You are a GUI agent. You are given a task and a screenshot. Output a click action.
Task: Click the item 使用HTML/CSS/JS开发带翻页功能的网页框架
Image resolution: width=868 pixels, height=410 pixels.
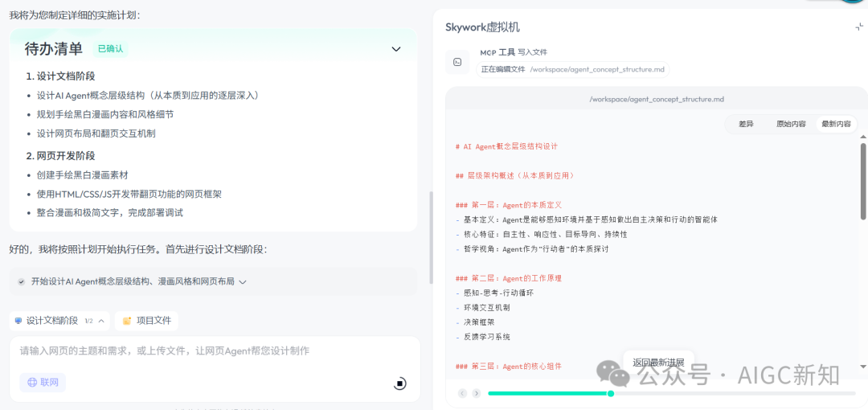click(129, 194)
